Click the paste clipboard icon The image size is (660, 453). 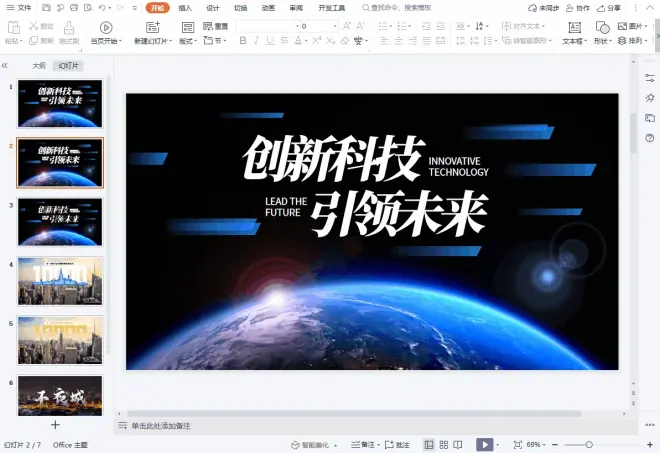pyautogui.click(x=13, y=28)
